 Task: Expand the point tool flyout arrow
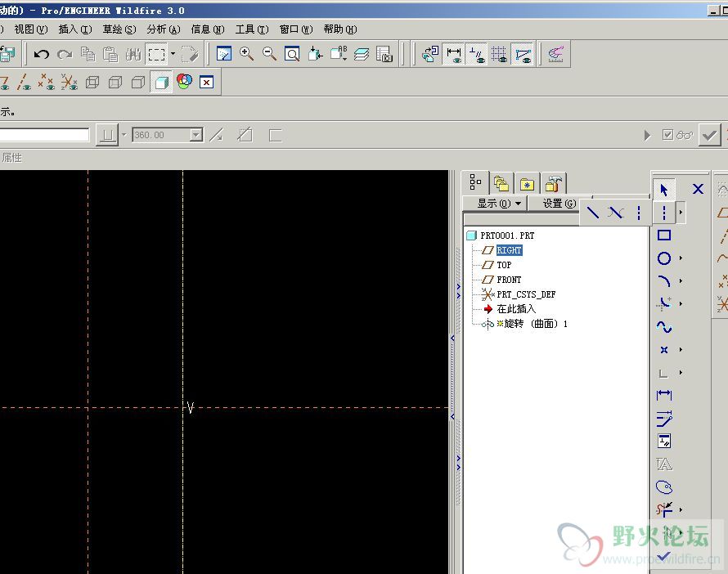point(681,350)
